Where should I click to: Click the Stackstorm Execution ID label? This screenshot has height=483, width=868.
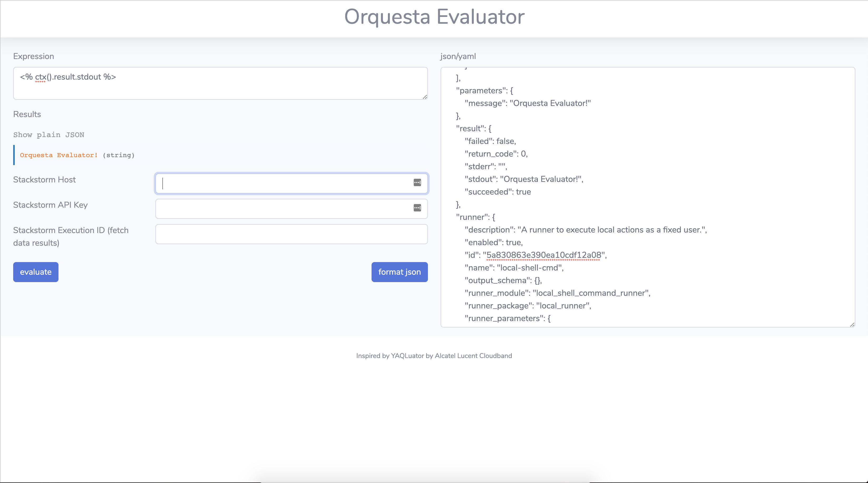pyautogui.click(x=71, y=236)
